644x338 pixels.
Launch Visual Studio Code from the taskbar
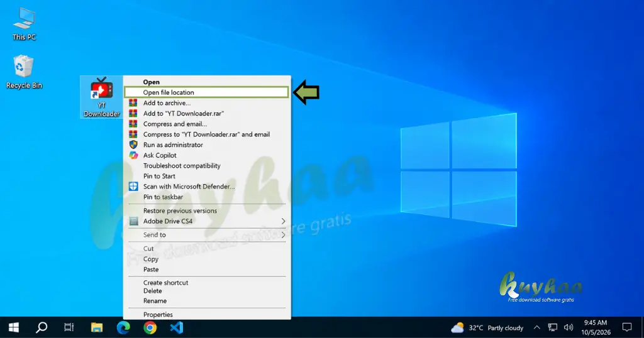coord(177,327)
